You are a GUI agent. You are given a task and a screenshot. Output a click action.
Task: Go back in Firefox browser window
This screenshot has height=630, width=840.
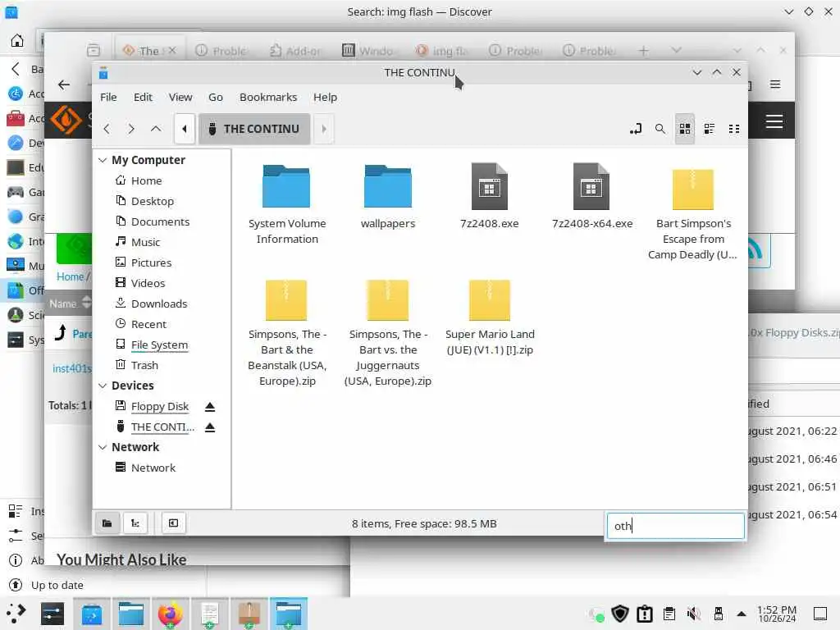click(x=64, y=84)
